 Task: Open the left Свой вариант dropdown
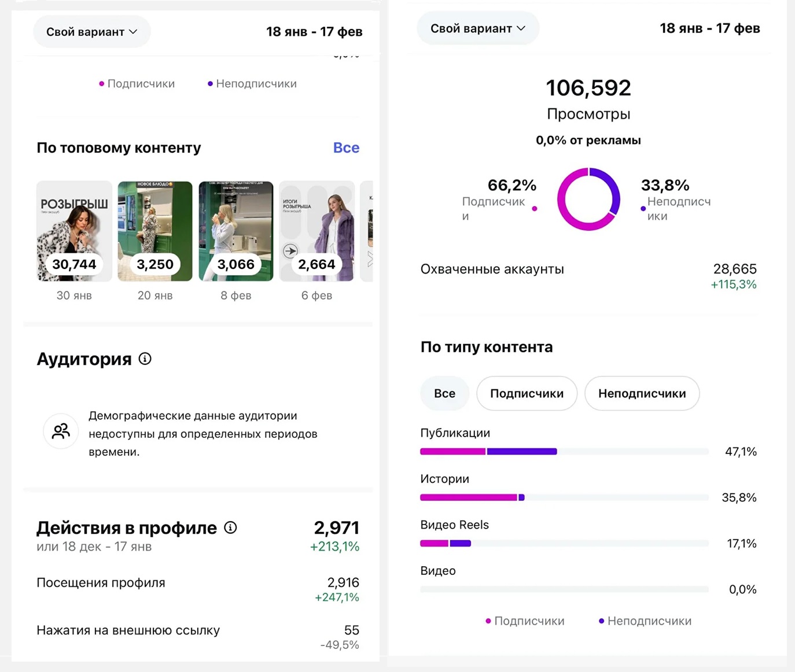coord(91,32)
